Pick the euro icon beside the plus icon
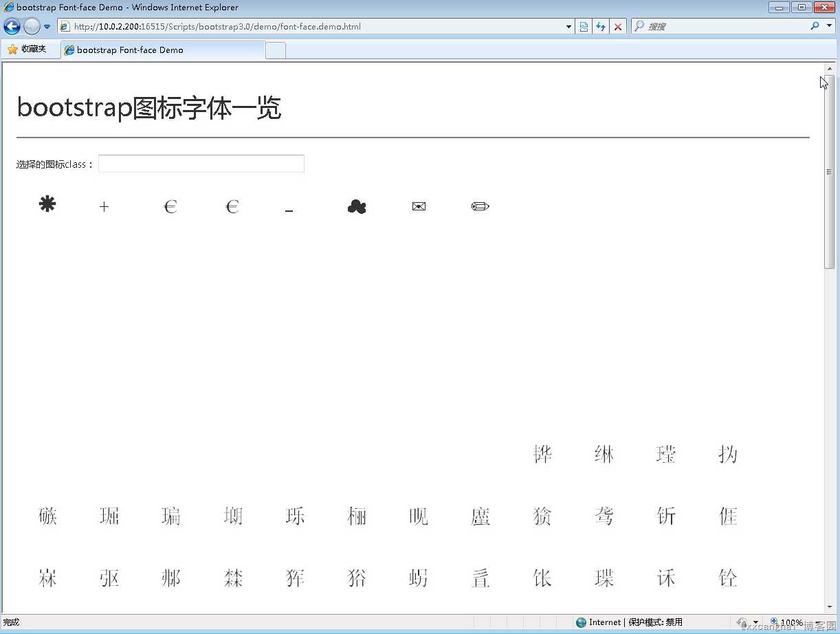The image size is (840, 634). click(170, 206)
